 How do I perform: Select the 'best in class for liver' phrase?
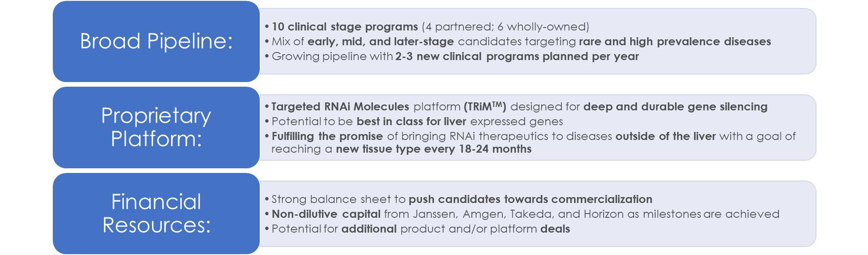coord(411,121)
